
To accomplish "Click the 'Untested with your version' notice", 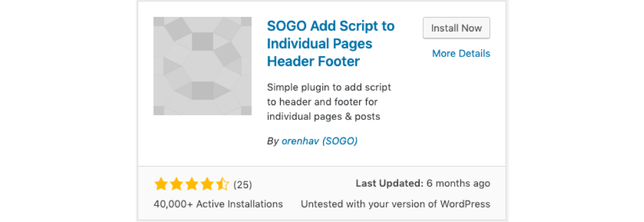I will point(395,204).
